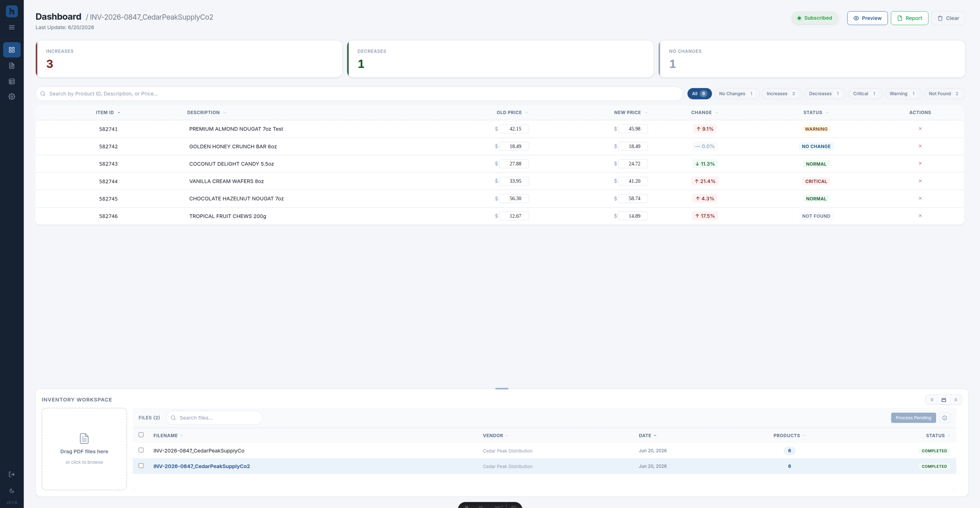Check the INV-2026-0847_CedarPeakSupplyCo2 file checkbox
The image size is (980, 508).
click(x=141, y=466)
